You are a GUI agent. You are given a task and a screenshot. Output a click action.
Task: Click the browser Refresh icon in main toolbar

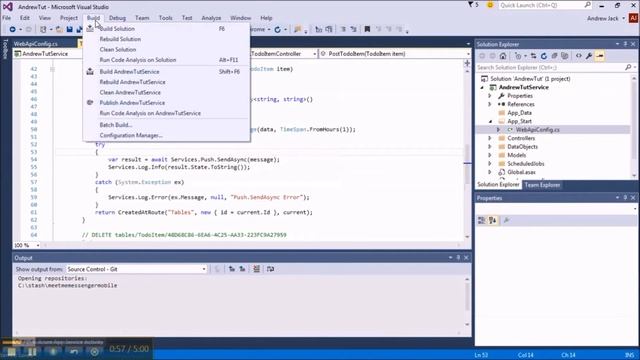(278, 29)
